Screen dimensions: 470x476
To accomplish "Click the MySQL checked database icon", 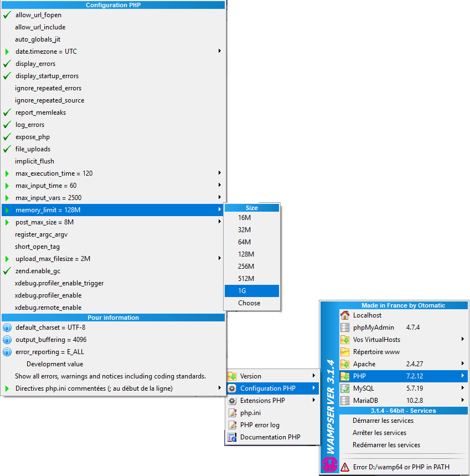I will click(x=345, y=388).
